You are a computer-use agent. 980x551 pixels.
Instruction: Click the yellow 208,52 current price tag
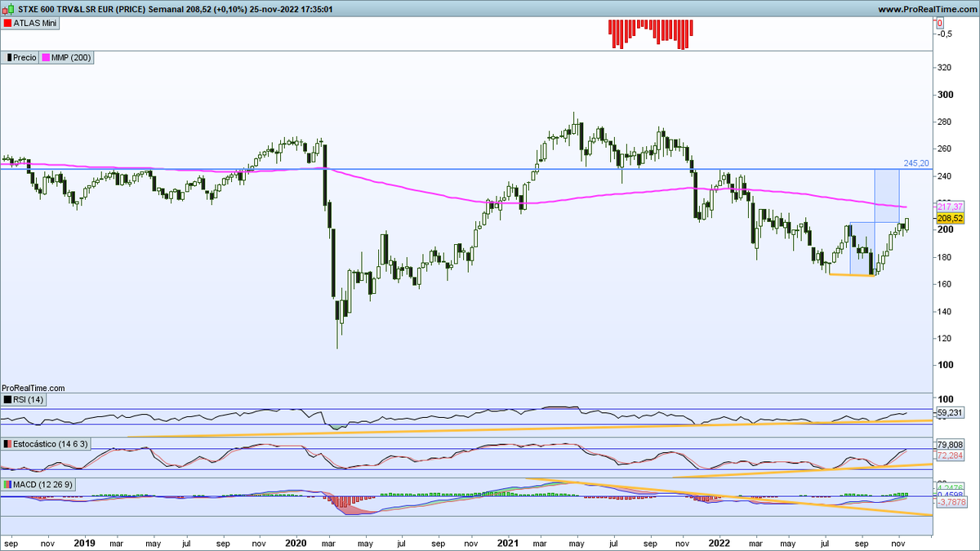[x=951, y=218]
